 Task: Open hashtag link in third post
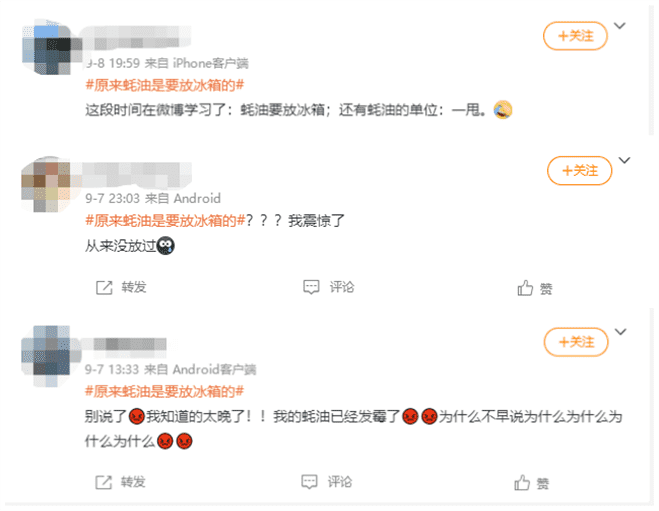click(164, 391)
